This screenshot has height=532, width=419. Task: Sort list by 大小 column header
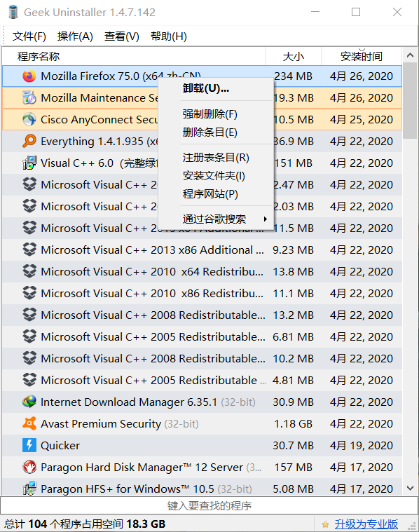pos(293,56)
